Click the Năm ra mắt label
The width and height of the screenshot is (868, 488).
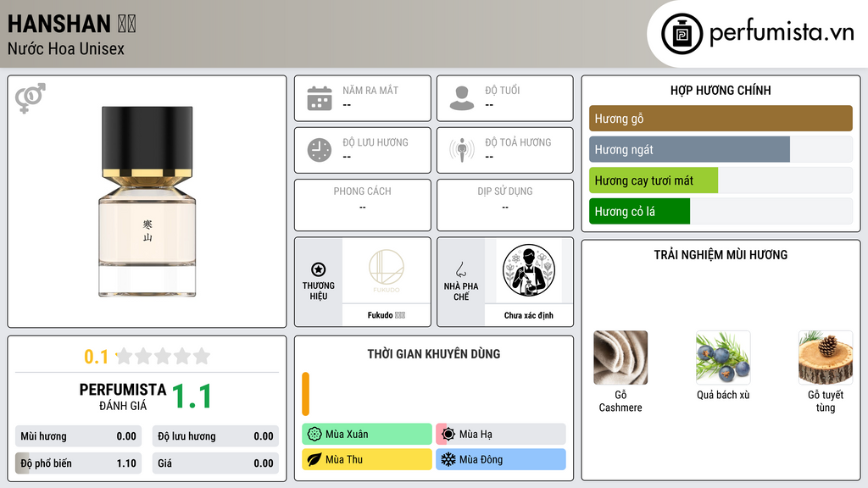point(370,90)
